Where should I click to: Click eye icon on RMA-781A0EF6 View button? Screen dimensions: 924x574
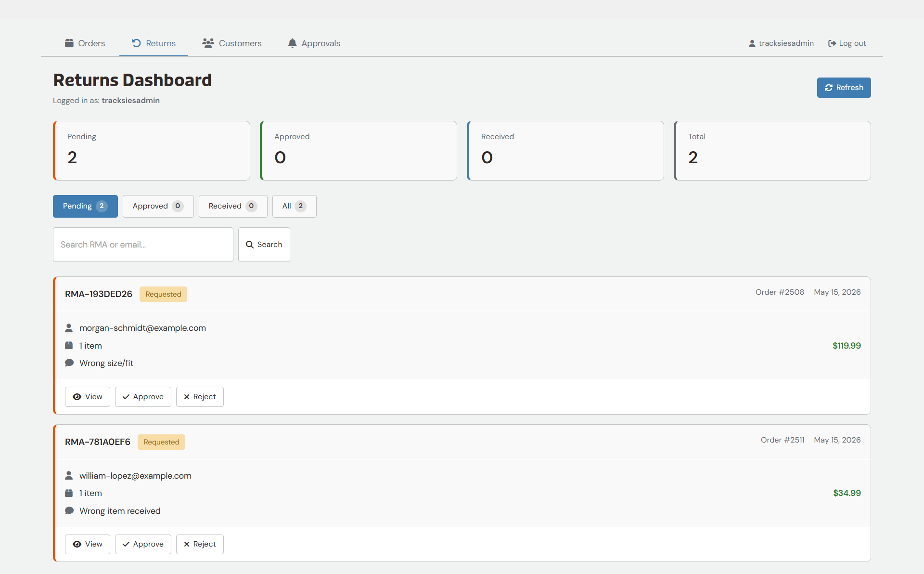[x=77, y=544]
